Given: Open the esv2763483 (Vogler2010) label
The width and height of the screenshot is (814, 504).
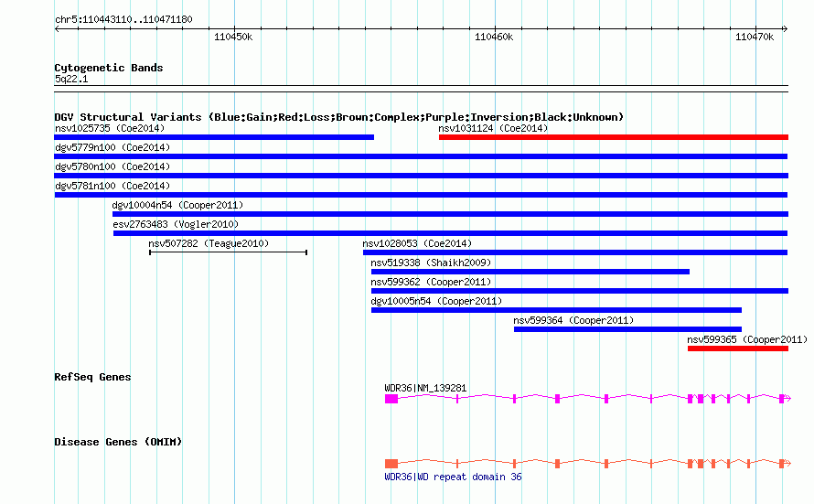Looking at the screenshot, I should (x=176, y=224).
